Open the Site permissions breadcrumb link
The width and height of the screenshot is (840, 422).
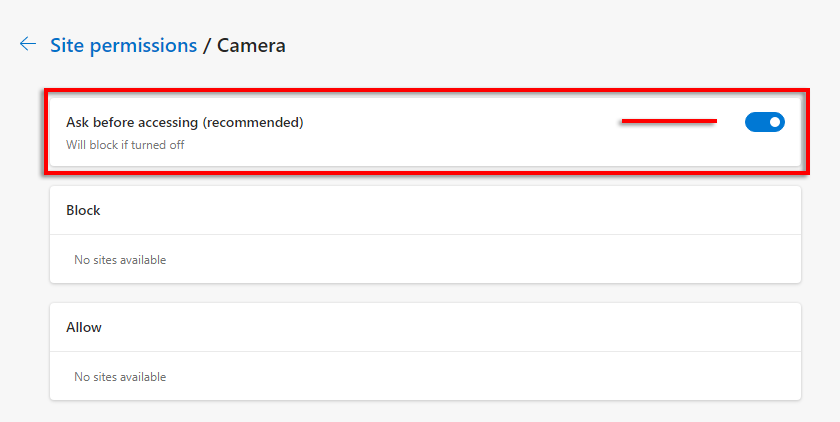(123, 45)
